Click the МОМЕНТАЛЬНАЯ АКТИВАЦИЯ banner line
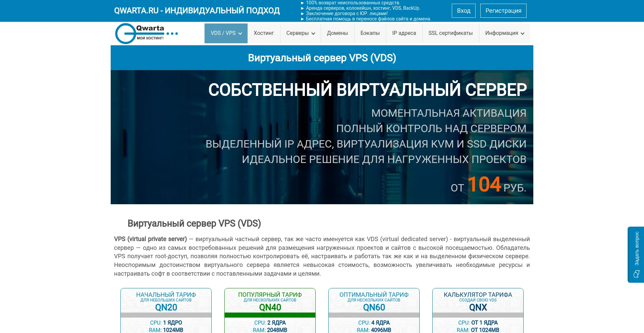Screen dimensions: 644x333 (449, 113)
